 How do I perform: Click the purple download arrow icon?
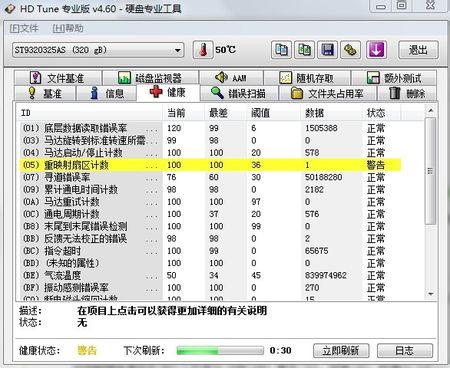[x=376, y=50]
